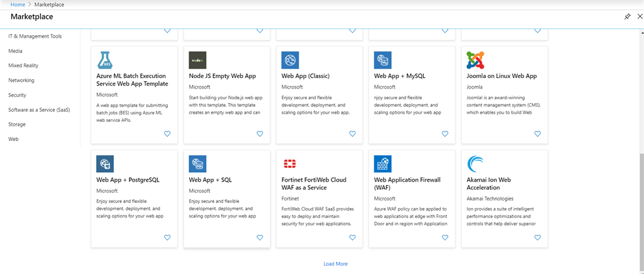
Task: Select the Networking category
Action: click(x=21, y=80)
